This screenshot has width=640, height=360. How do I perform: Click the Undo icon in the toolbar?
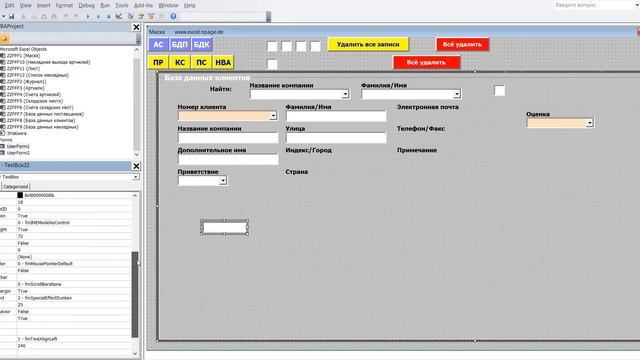[66, 16]
